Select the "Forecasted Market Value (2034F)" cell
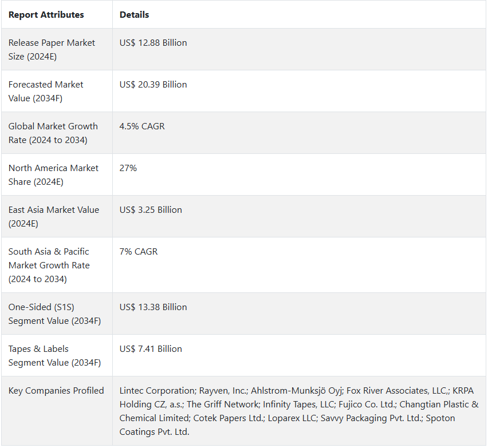The width and height of the screenshot is (488, 448). pos(46,92)
